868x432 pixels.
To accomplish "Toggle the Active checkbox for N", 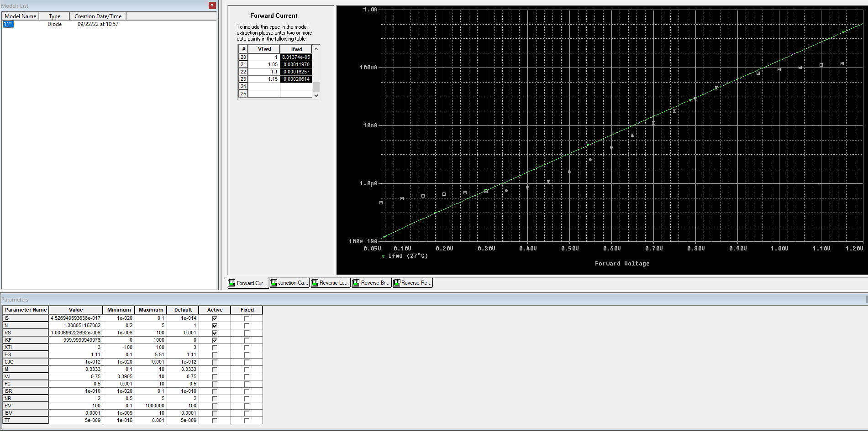I will pos(215,326).
